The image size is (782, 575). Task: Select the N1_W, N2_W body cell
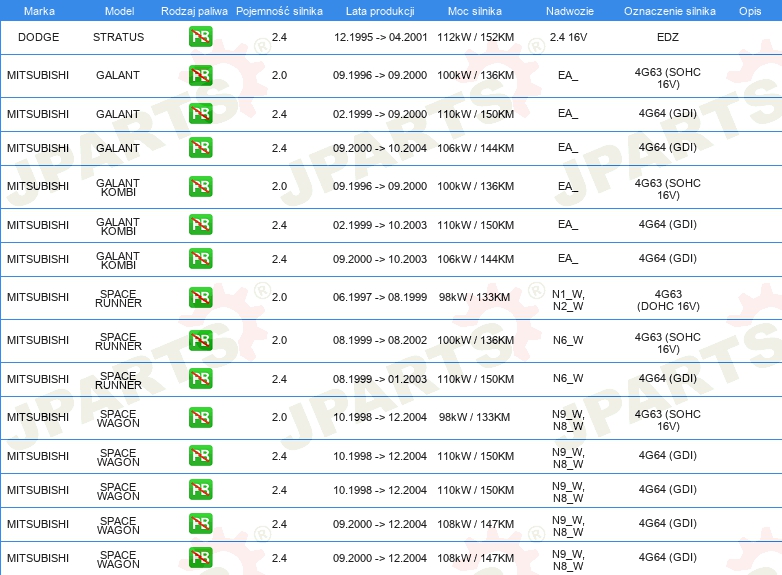point(568,300)
